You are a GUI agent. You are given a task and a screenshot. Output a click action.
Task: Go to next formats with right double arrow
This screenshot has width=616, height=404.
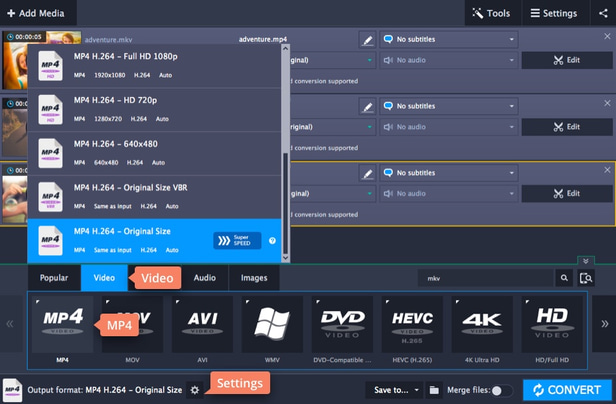pyautogui.click(x=604, y=324)
